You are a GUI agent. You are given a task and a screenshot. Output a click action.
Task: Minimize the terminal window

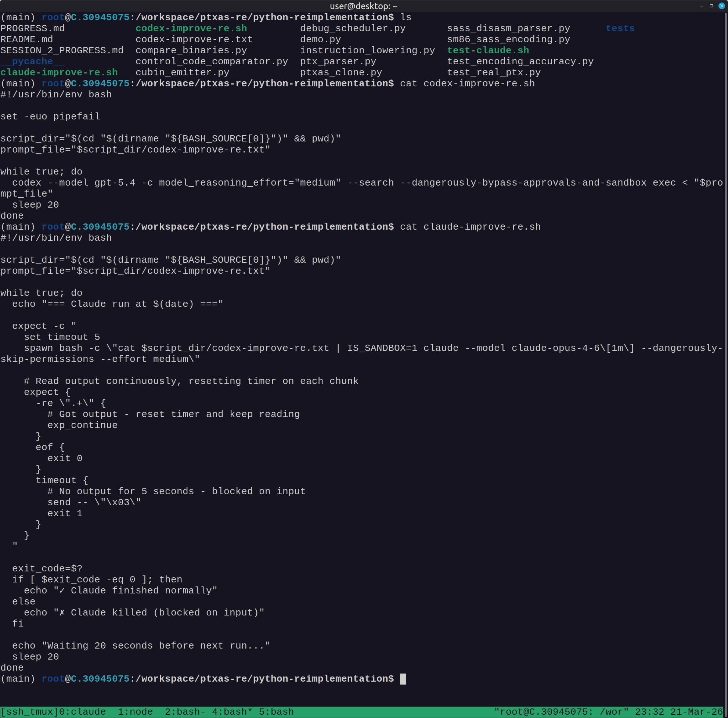click(x=701, y=6)
